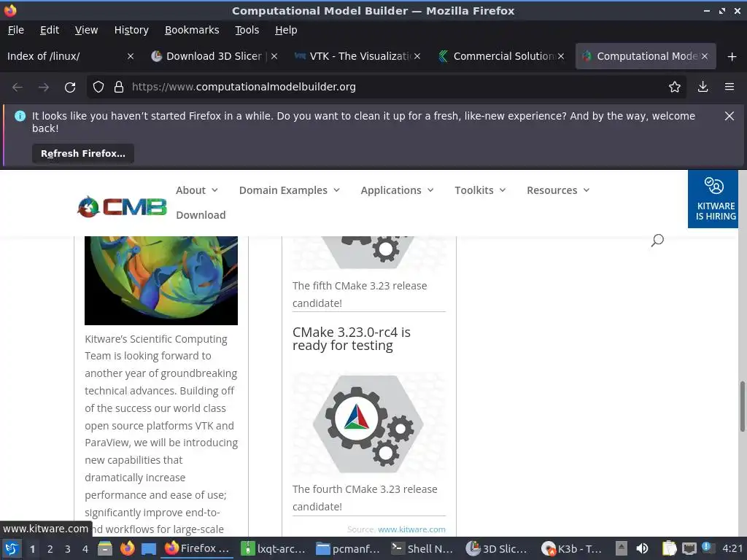747x560 pixels.
Task: Open the network status tray icon
Action: tap(689, 548)
